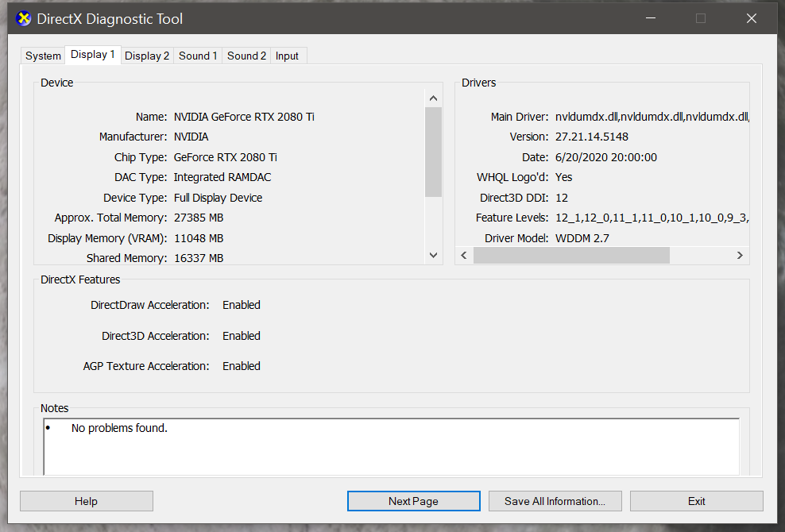
Task: Click the 'Approx. Total Memory:' label
Action: click(110, 218)
